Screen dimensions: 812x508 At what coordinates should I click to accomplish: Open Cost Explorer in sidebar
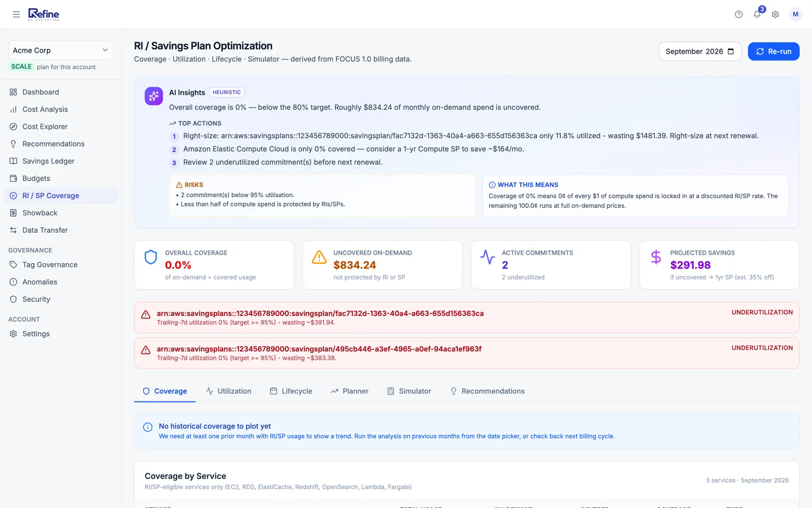61,126
